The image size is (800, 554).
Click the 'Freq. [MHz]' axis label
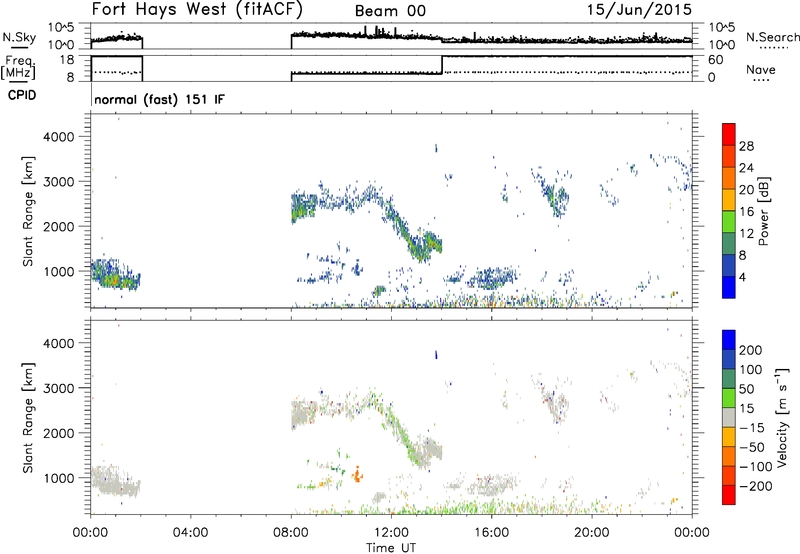18,67
